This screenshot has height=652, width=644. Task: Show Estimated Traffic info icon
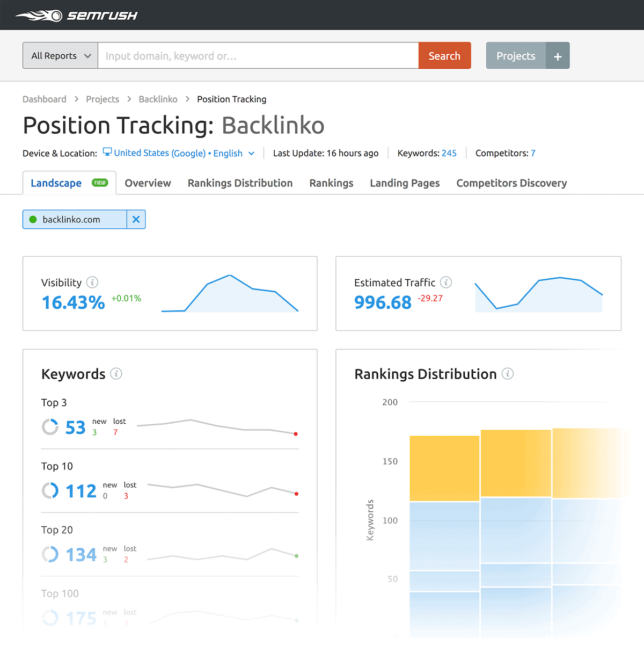(x=446, y=282)
